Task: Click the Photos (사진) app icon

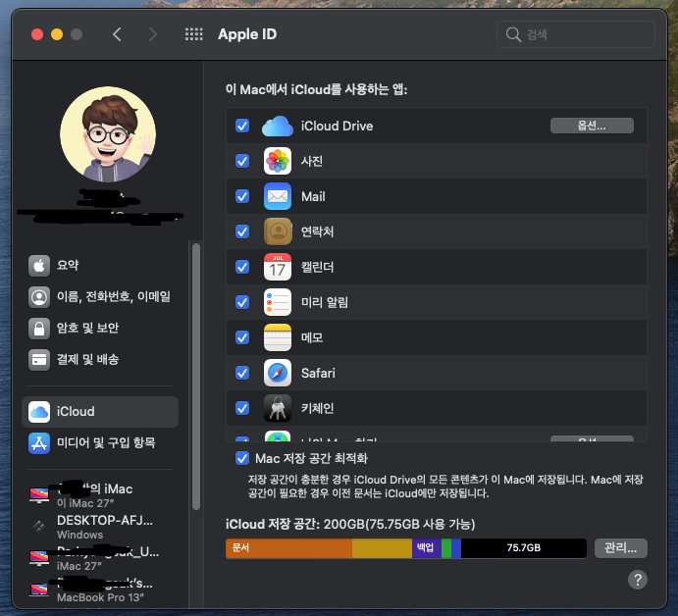Action: 277,161
